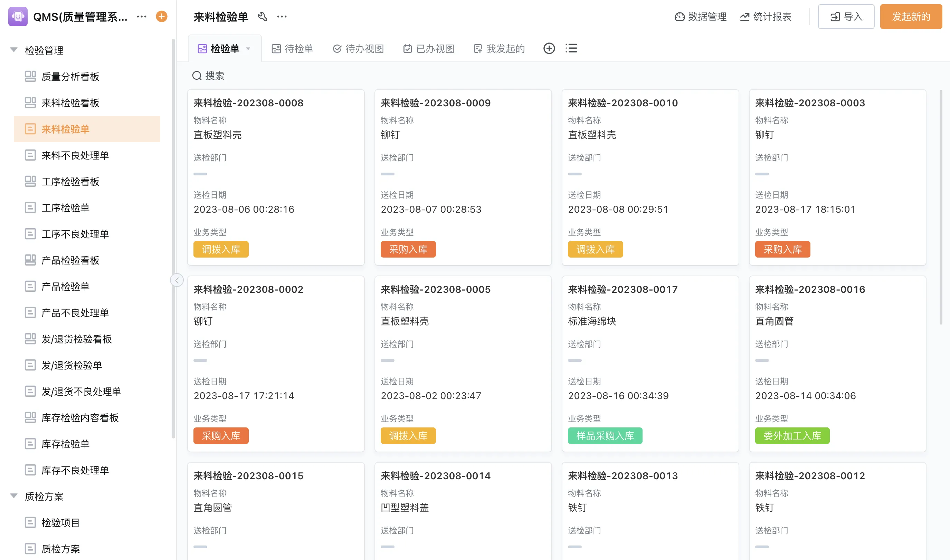Switch to the 待检单 tab
Image resolution: width=950 pixels, height=560 pixels.
pyautogui.click(x=293, y=49)
